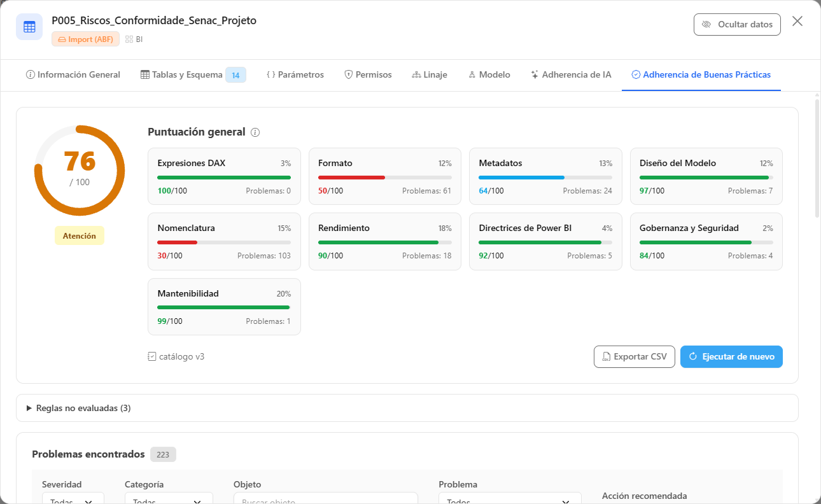Click the Acción recomendada column label
The width and height of the screenshot is (821, 504).
[645, 496]
